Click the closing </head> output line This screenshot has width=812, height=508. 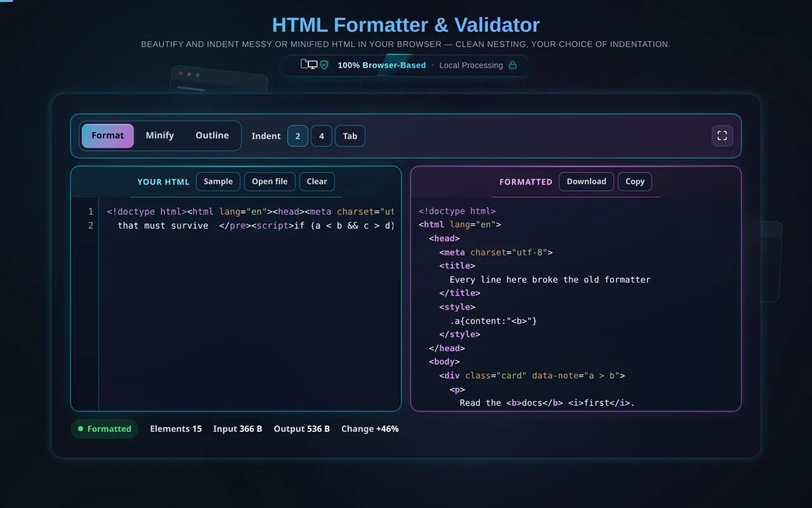[x=447, y=348]
